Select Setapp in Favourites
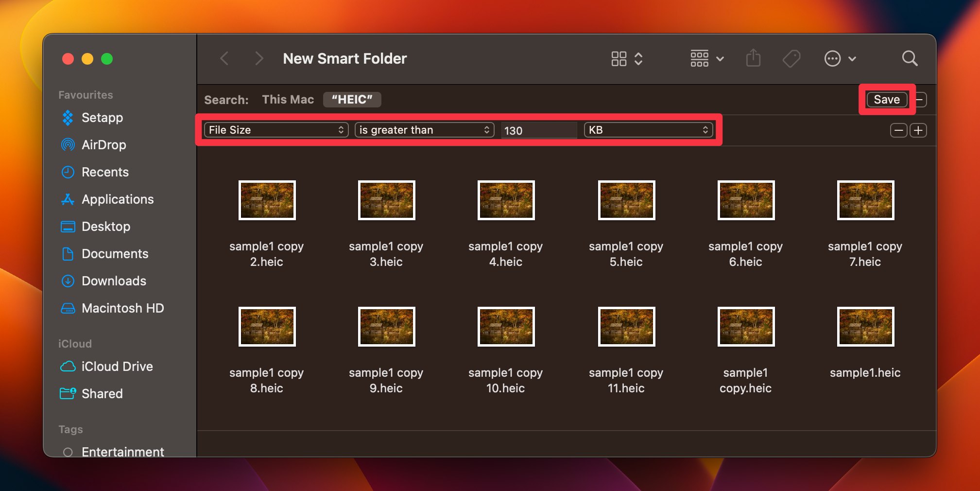The height and width of the screenshot is (491, 980). tap(103, 117)
